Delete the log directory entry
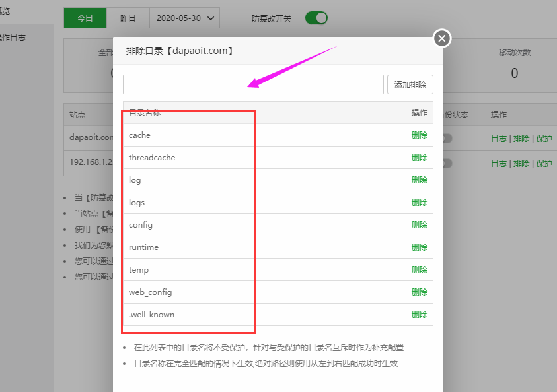The height and width of the screenshot is (392, 557). click(419, 180)
